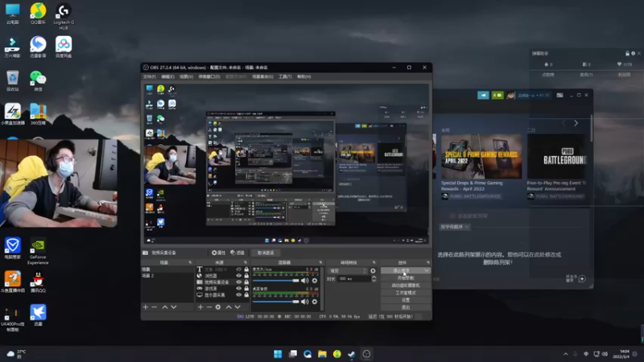The height and width of the screenshot is (362, 644).
Task: Toggle lock on the 游戏源 source
Action: [246, 289]
